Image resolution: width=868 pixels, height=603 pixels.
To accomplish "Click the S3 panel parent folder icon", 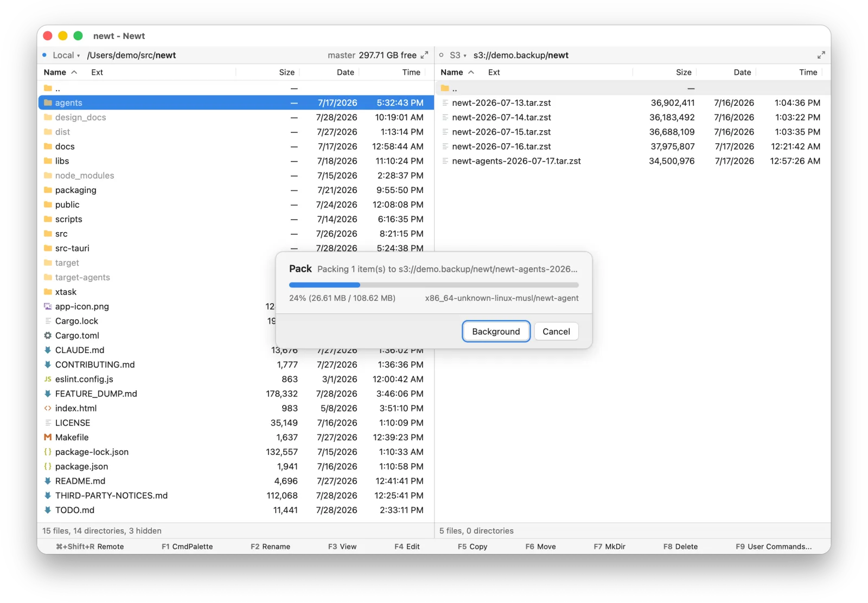I will point(445,88).
